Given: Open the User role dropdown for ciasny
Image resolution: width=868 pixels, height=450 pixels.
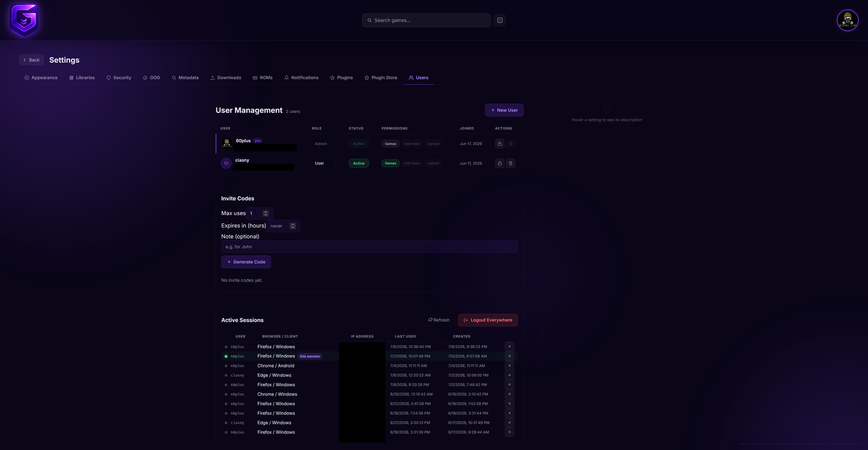Looking at the screenshot, I should 323,163.
